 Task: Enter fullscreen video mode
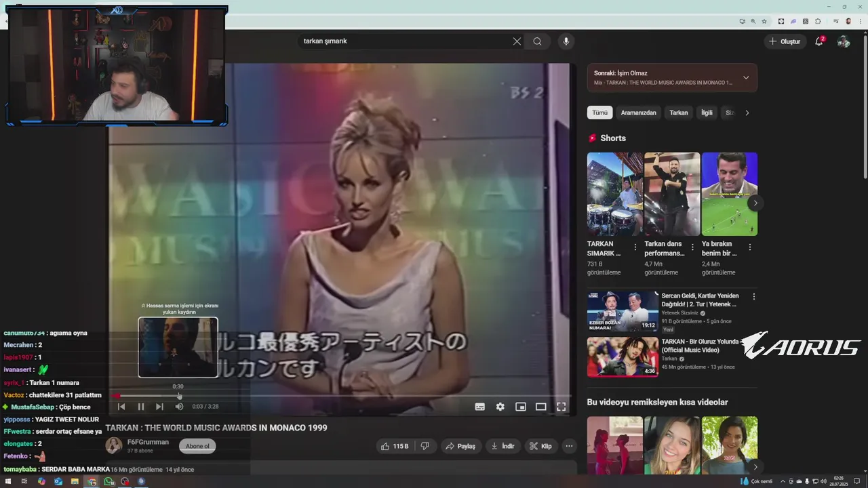coord(561,407)
